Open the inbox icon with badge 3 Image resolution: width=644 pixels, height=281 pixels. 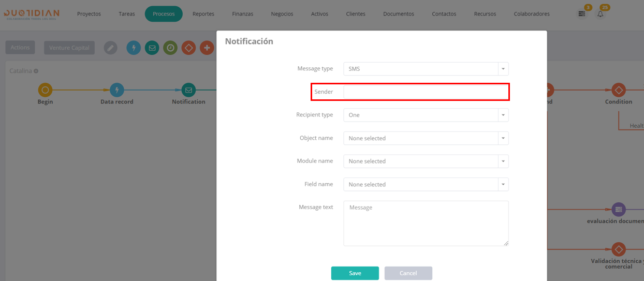tap(582, 14)
